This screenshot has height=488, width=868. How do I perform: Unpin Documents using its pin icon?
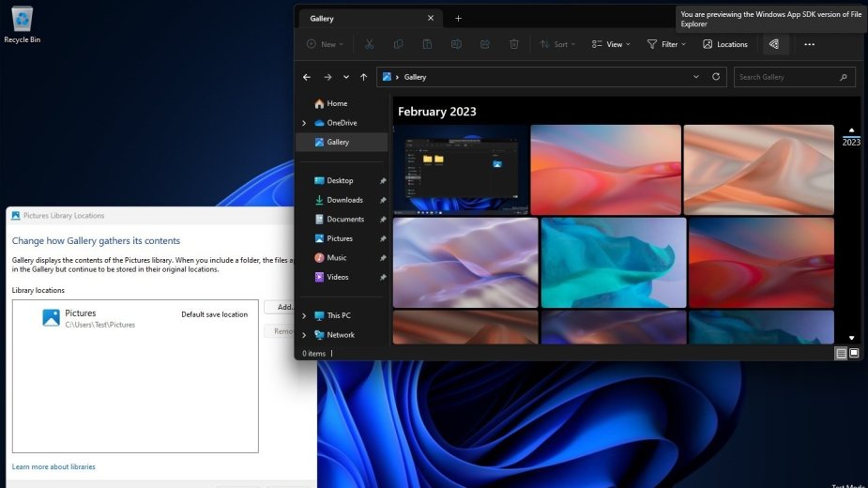click(383, 220)
